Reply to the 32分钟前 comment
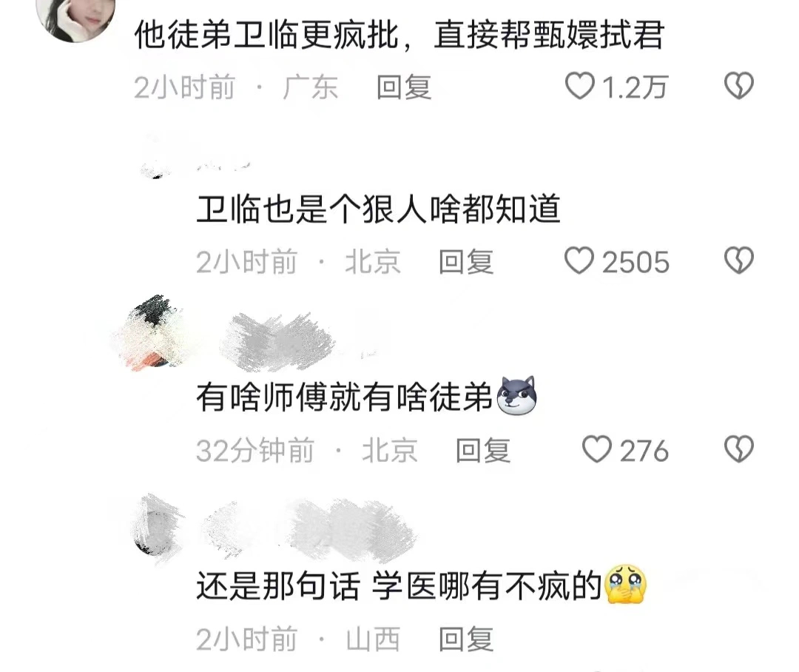The image size is (799, 672). coord(483,451)
